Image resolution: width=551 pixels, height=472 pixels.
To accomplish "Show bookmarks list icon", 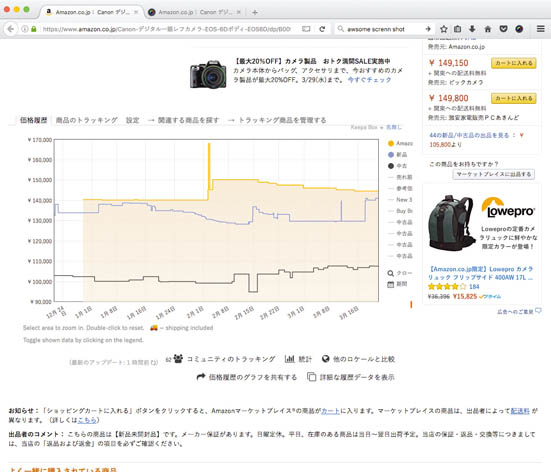I will pyautogui.click(x=458, y=29).
